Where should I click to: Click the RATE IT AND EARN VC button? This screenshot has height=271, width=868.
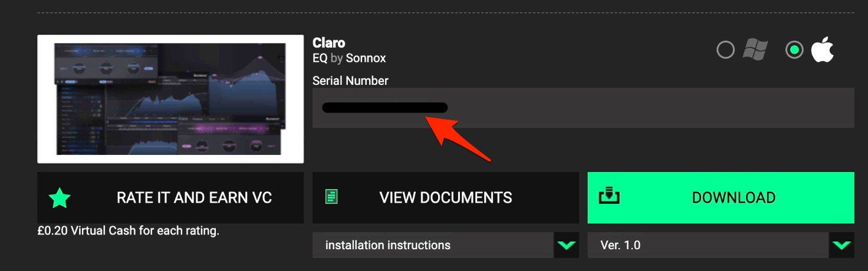click(170, 198)
